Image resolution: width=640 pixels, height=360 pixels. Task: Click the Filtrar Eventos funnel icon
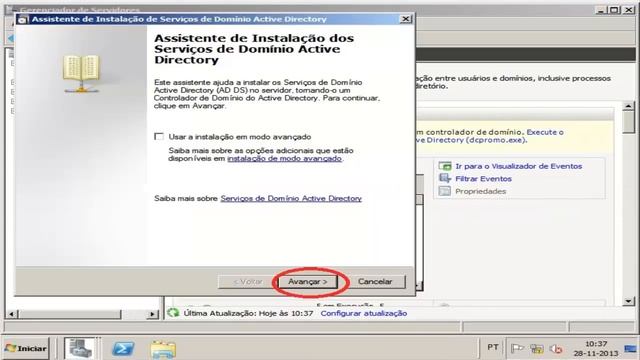pos(445,178)
